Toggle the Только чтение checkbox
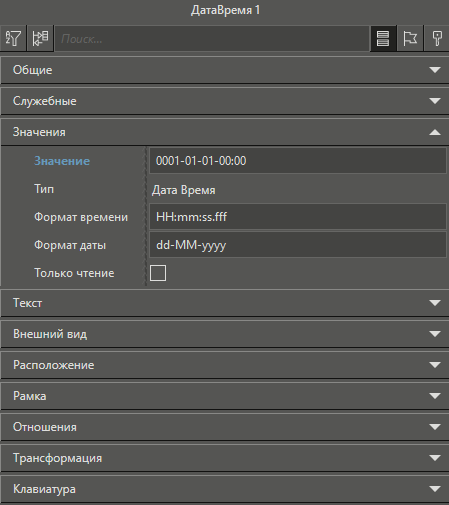 [158, 273]
